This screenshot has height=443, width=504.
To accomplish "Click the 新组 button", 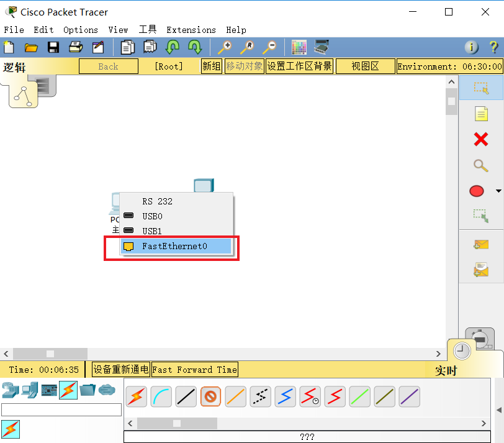I will pyautogui.click(x=211, y=66).
